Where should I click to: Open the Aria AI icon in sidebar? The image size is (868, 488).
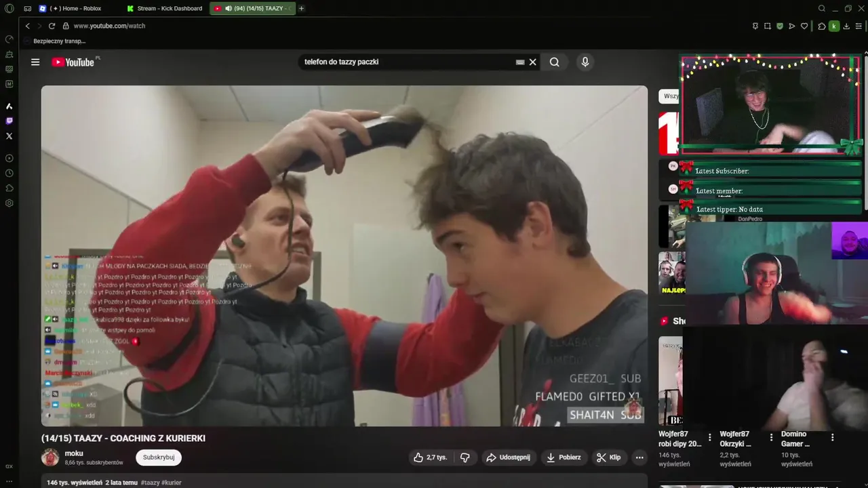click(x=9, y=106)
